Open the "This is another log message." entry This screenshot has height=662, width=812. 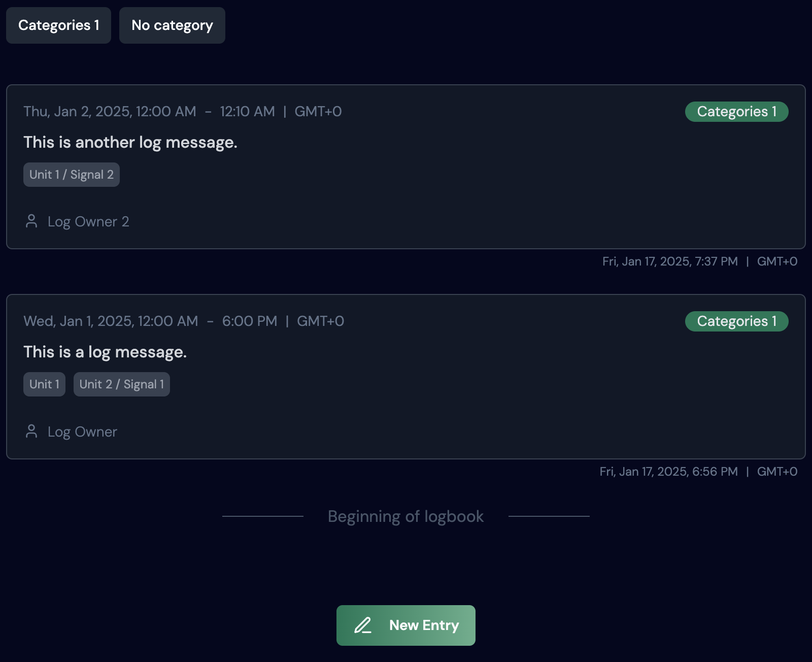[x=130, y=142]
